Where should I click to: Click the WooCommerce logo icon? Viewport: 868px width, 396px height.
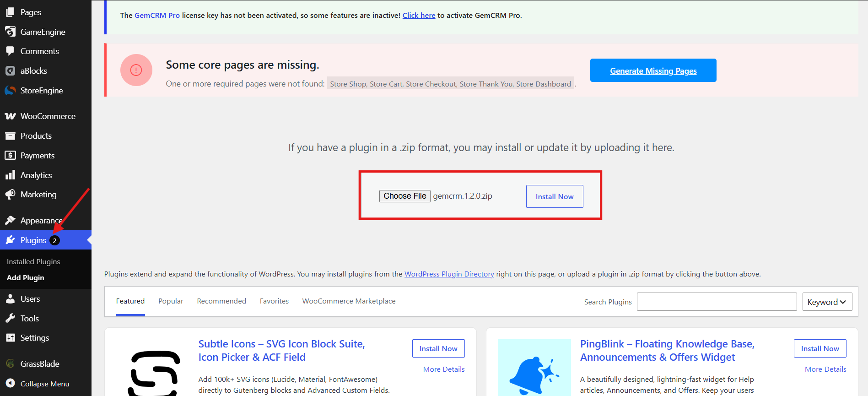pos(10,116)
